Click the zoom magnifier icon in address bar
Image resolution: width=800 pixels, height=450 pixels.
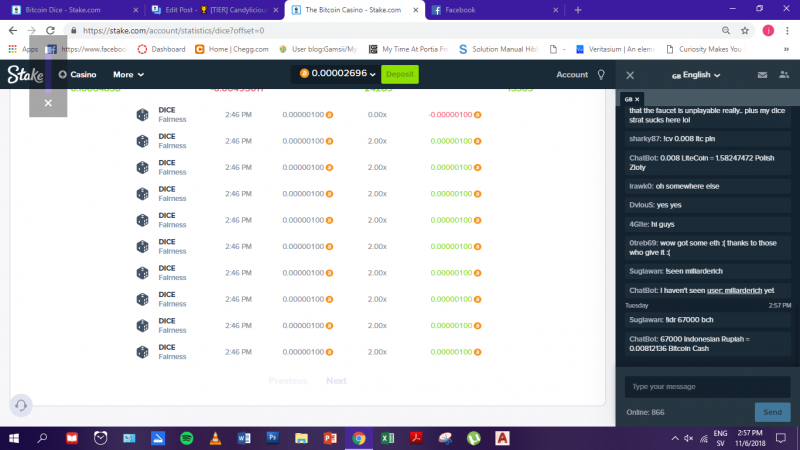click(x=726, y=31)
